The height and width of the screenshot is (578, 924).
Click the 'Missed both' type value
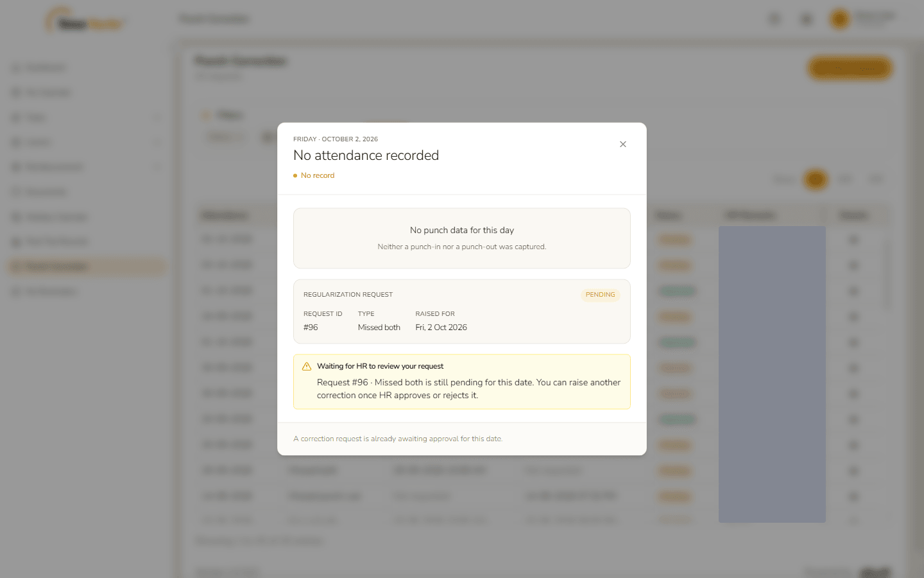click(x=379, y=328)
